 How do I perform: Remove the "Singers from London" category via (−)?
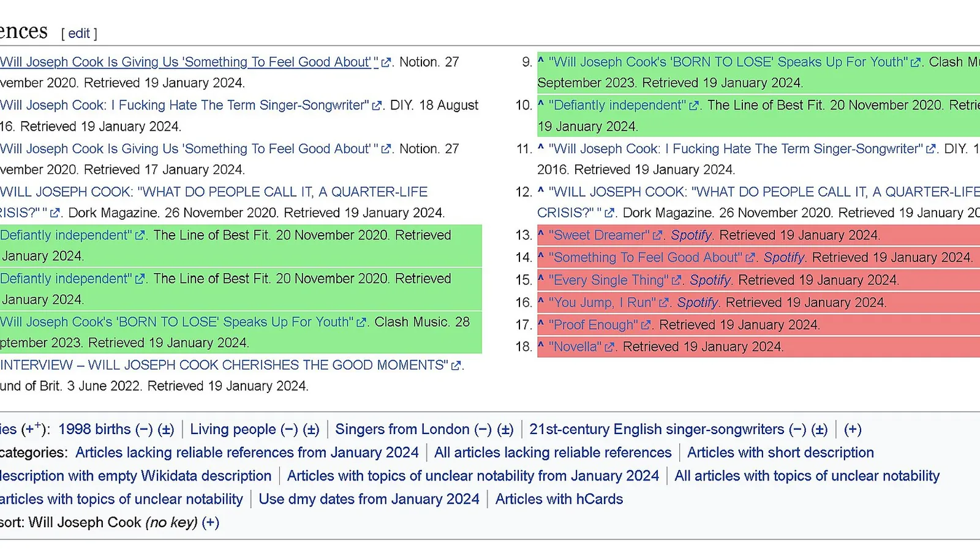click(483, 429)
